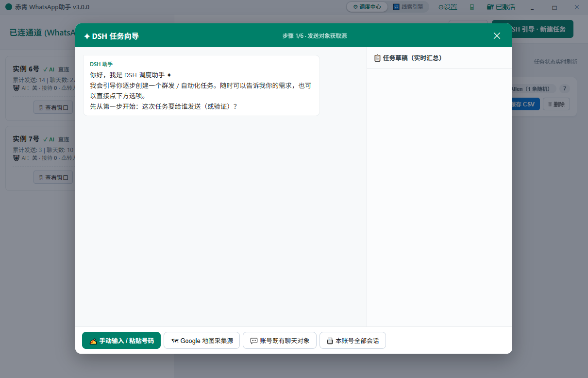The width and height of the screenshot is (588, 378).
Task: Click the 已激活 lock status
Action: (501, 7)
